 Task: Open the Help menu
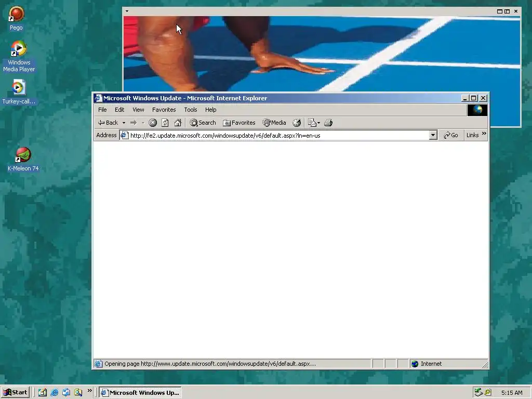(x=210, y=110)
